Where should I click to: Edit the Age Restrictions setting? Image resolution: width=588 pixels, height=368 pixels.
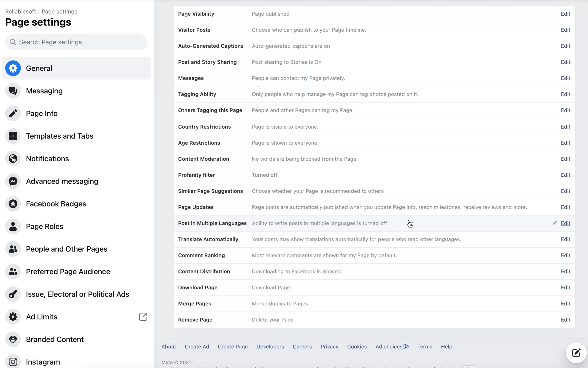(565, 143)
